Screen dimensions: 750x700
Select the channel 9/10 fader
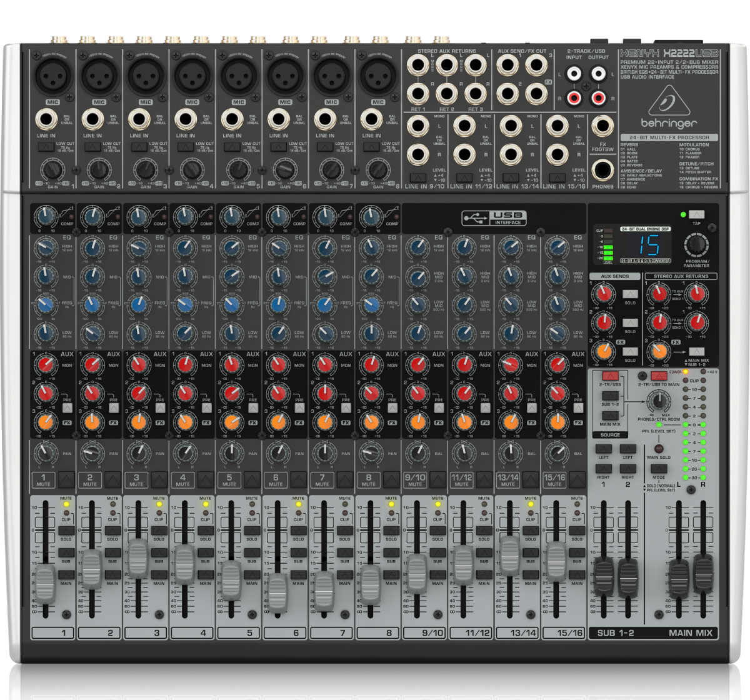[417, 572]
